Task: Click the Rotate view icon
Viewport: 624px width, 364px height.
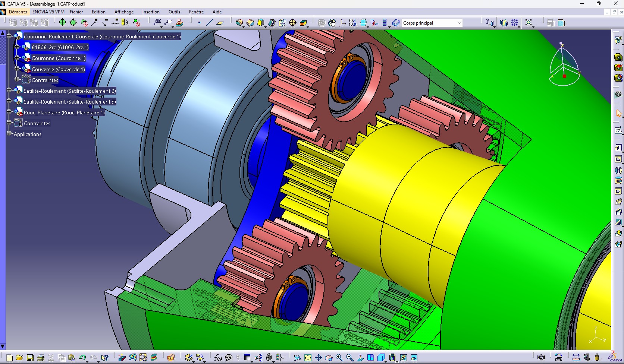Action: click(x=329, y=358)
